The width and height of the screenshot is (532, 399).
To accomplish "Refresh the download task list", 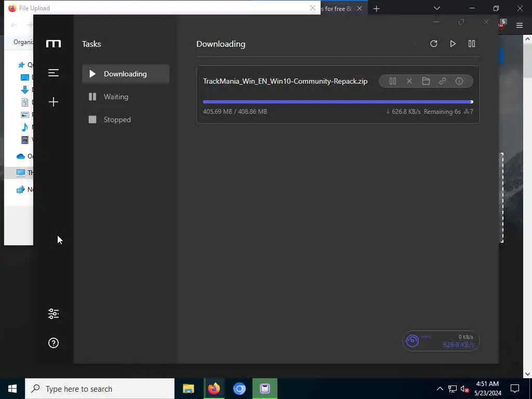I will tap(434, 44).
